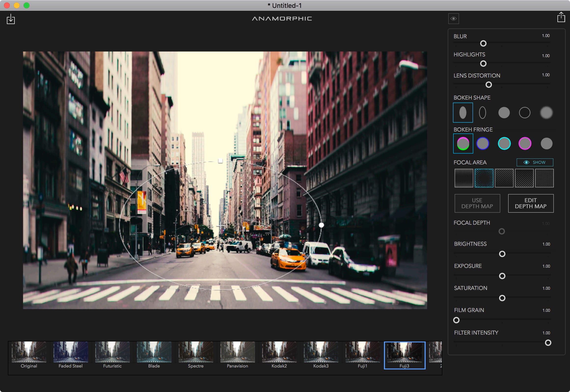The width and height of the screenshot is (570, 392).
Task: Select circular focal area pattern
Action: pyautogui.click(x=484, y=178)
